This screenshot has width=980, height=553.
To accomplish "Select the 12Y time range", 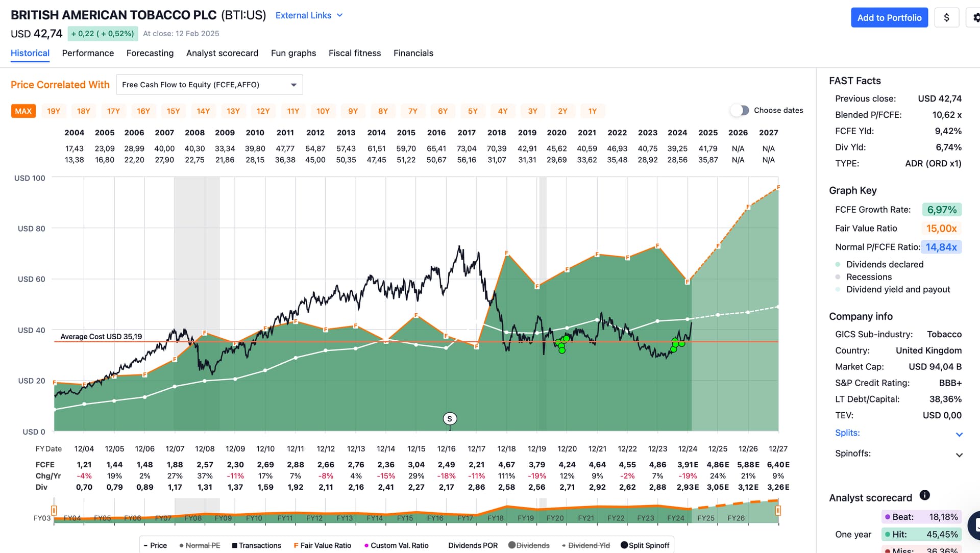I will point(263,111).
